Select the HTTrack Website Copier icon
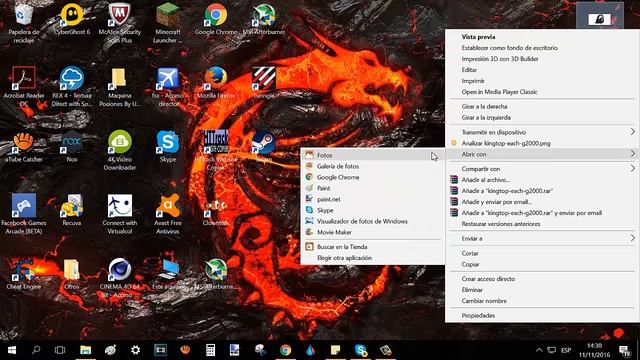 click(x=216, y=151)
